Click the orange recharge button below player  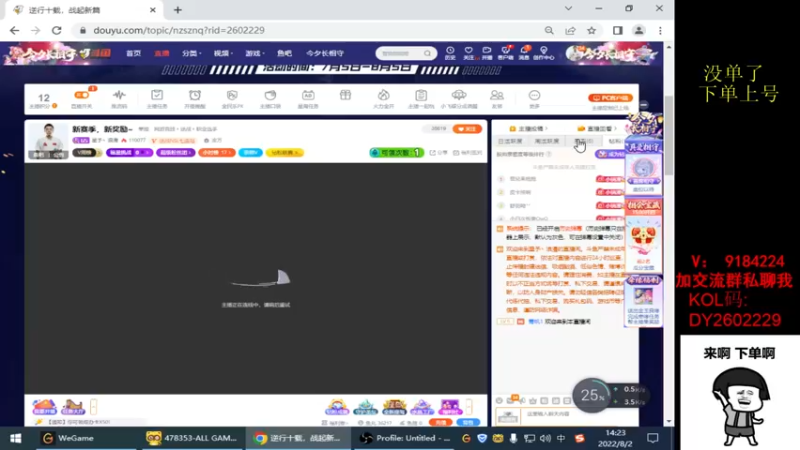tap(440, 422)
